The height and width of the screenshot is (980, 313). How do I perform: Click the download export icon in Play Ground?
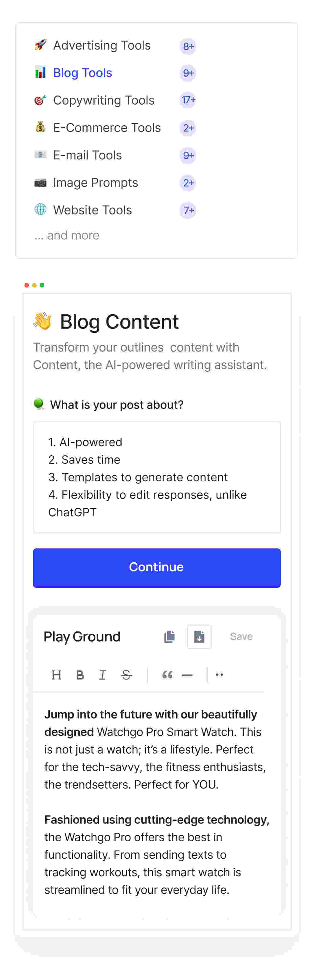(199, 637)
